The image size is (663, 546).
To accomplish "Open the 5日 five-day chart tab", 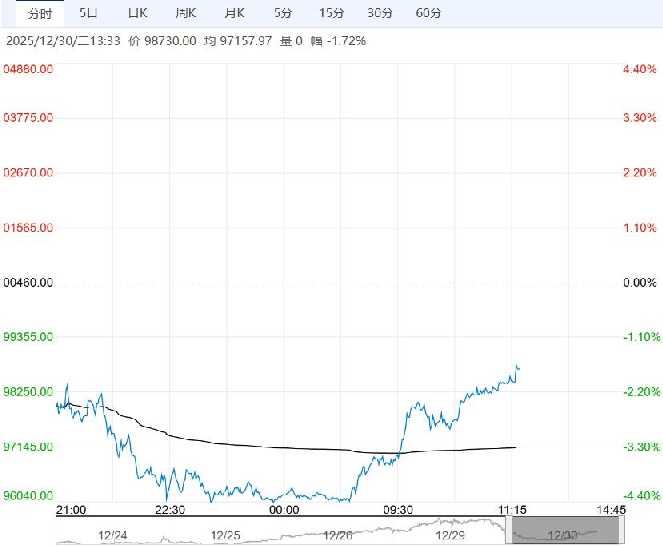I will pyautogui.click(x=89, y=13).
